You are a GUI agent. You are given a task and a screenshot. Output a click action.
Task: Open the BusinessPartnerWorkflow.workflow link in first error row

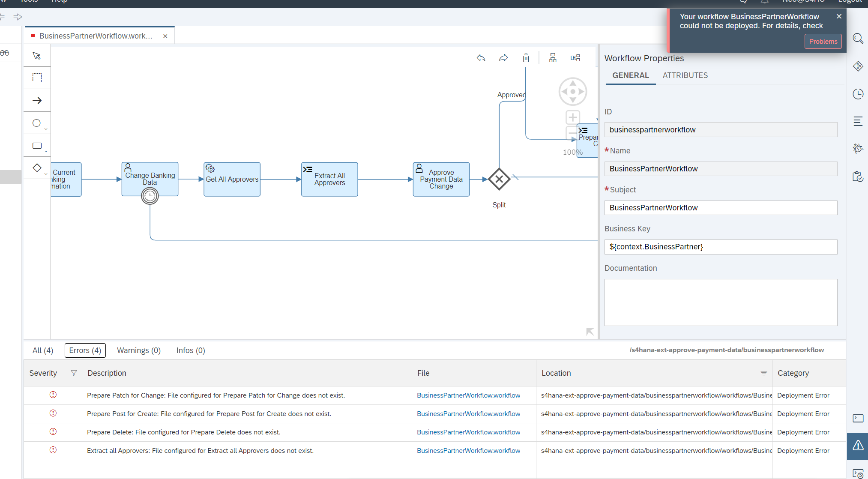click(x=468, y=395)
